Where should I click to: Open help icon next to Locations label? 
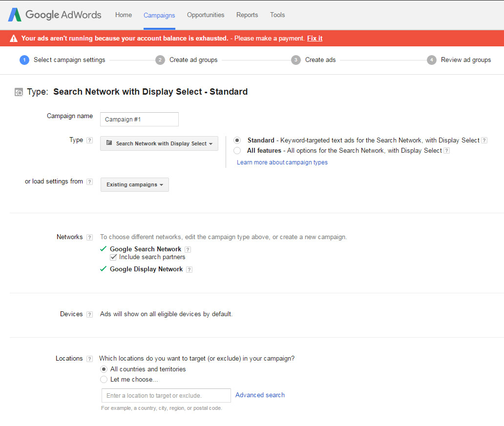90,359
